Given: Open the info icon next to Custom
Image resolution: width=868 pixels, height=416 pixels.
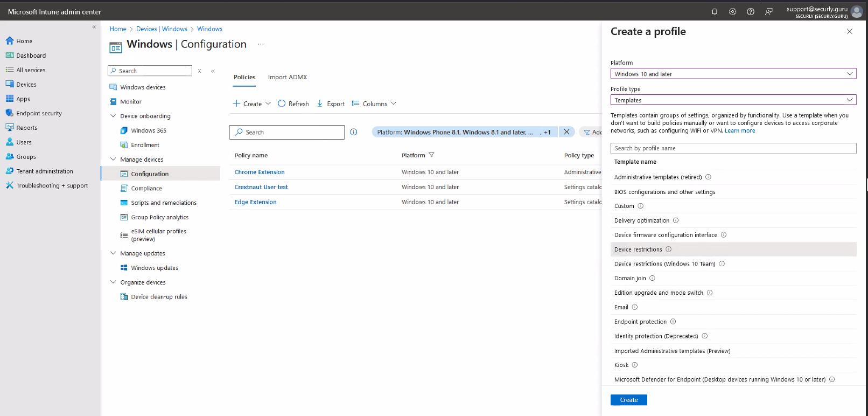Looking at the screenshot, I should point(641,206).
